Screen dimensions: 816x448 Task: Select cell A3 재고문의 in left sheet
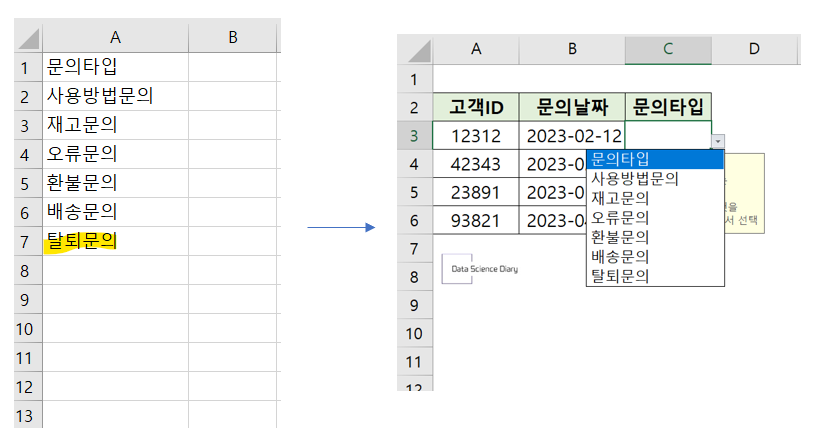pyautogui.click(x=116, y=125)
